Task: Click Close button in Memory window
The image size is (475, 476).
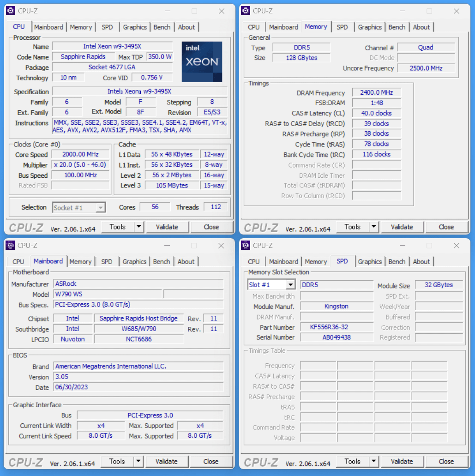Action: tap(446, 227)
